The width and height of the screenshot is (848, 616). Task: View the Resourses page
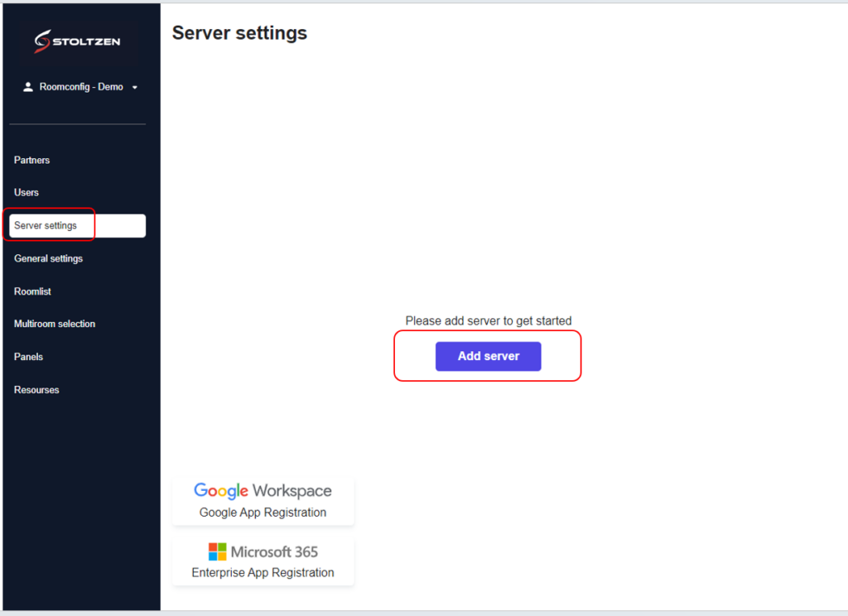[36, 389]
